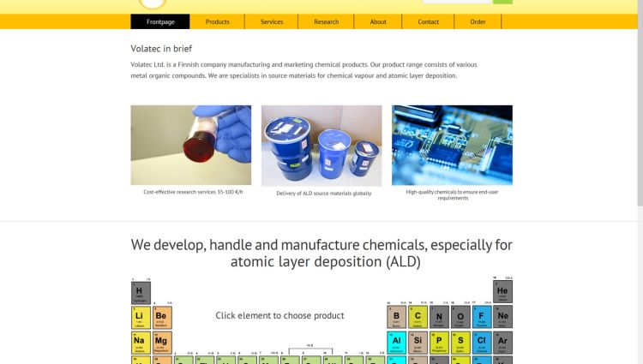Click the 'Volatec in brief' heading
Image resolution: width=643 pixels, height=364 pixels.
(161, 48)
